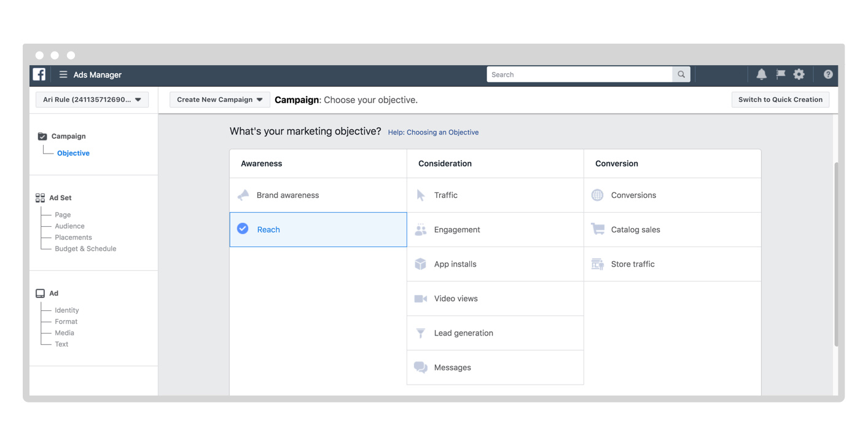Open Help: Choosing an Objective link

tap(433, 132)
